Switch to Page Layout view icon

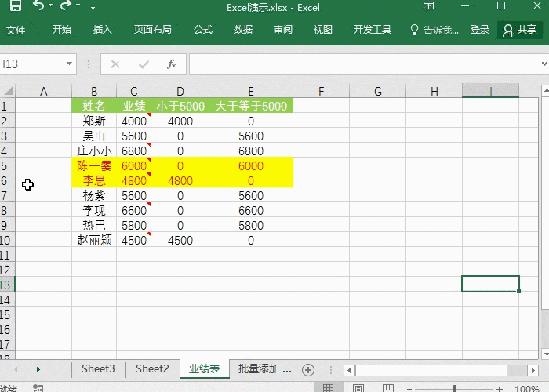pyautogui.click(x=358, y=387)
